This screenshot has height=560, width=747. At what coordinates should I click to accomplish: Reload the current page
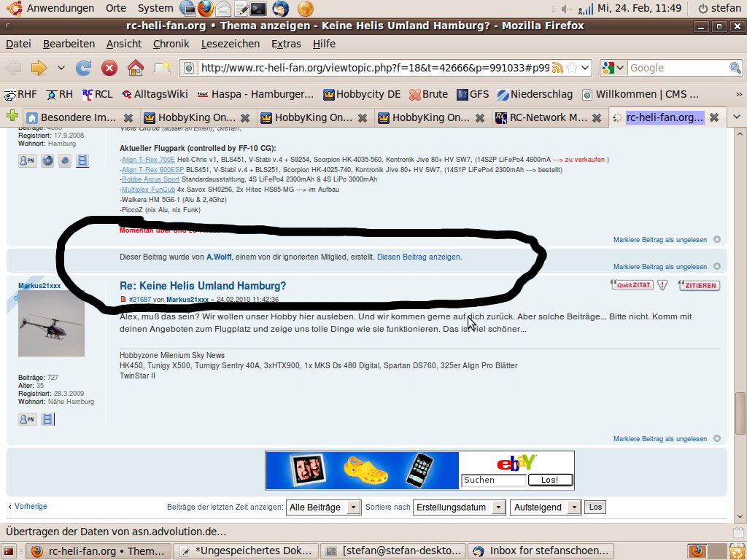(83, 68)
